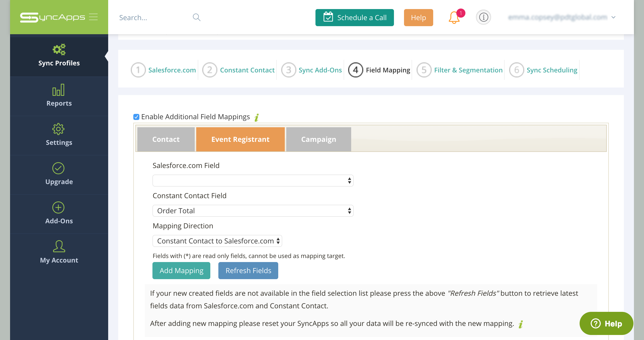Click info icon beside Enable Additional Field Mappings

point(256,117)
